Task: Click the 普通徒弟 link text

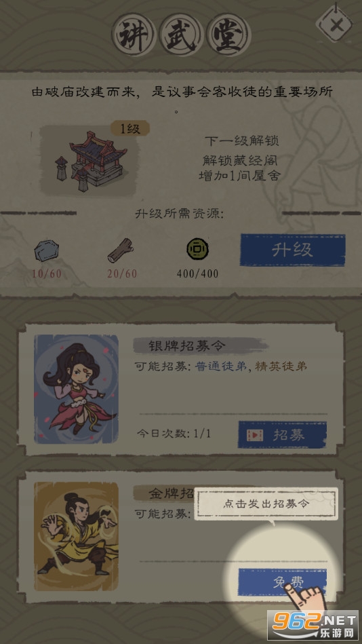Action: (x=221, y=366)
